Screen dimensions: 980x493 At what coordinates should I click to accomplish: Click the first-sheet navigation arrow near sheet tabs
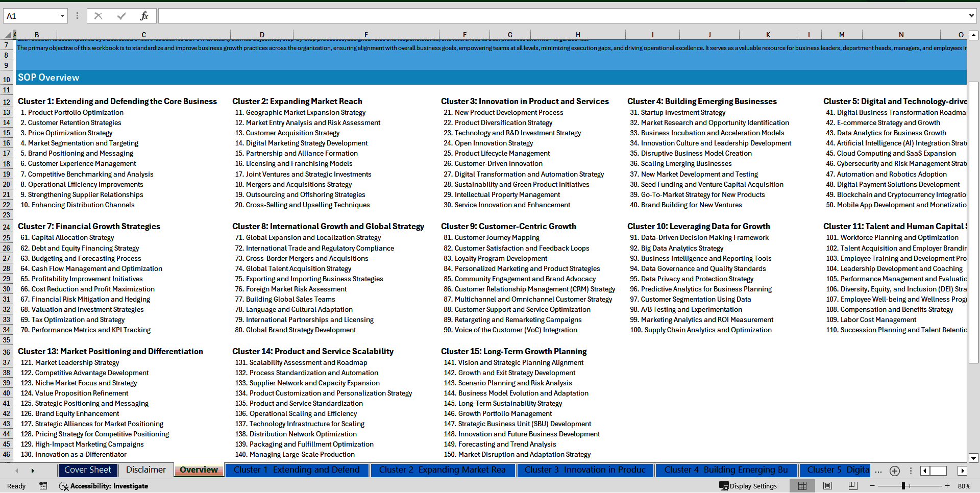pos(17,470)
